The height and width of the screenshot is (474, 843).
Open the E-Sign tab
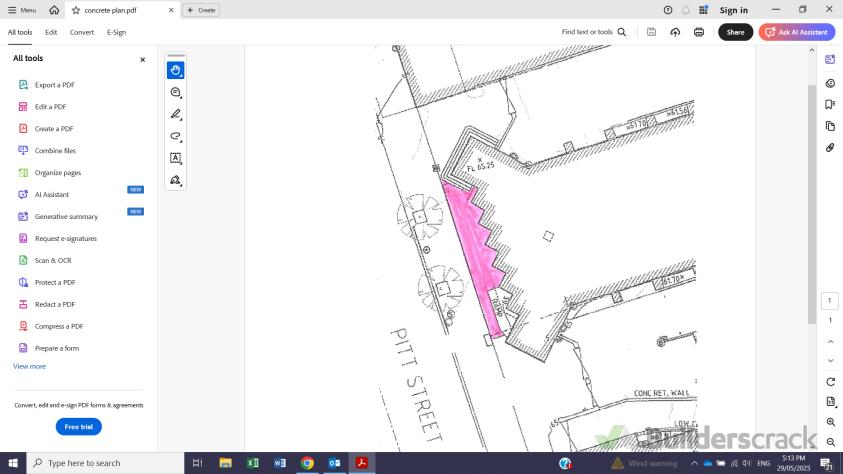116,32
